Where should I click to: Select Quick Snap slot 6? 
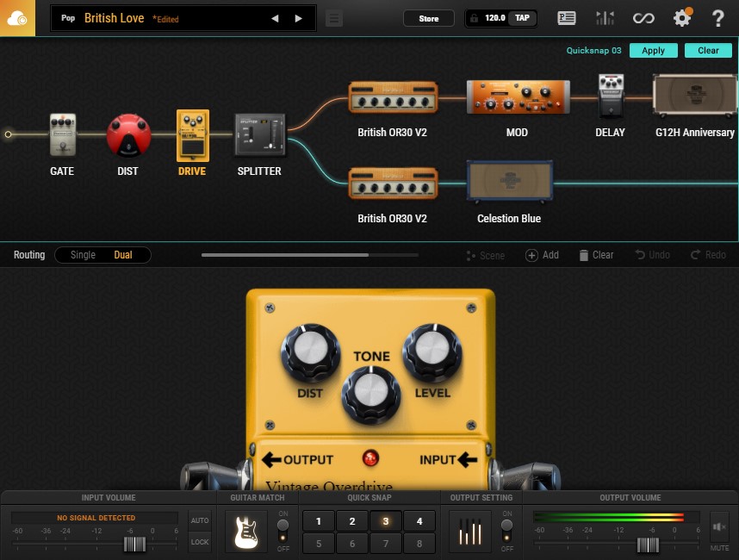pyautogui.click(x=352, y=544)
